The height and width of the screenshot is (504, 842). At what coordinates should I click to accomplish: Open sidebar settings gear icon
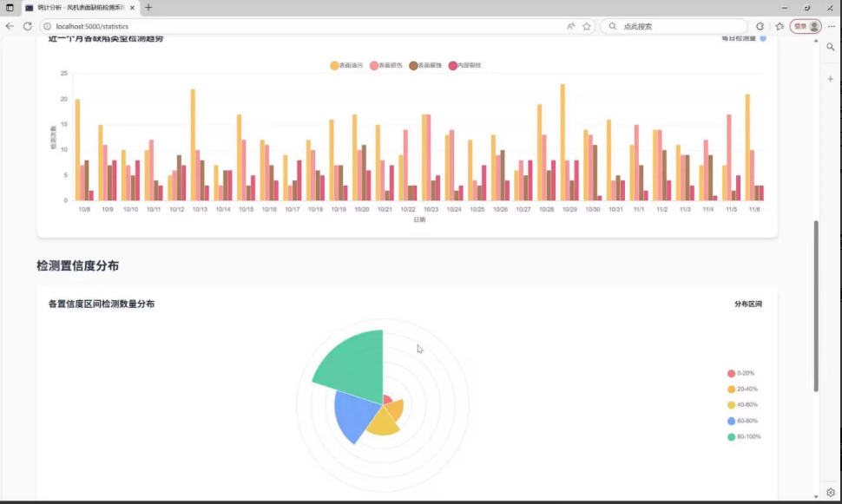830,492
